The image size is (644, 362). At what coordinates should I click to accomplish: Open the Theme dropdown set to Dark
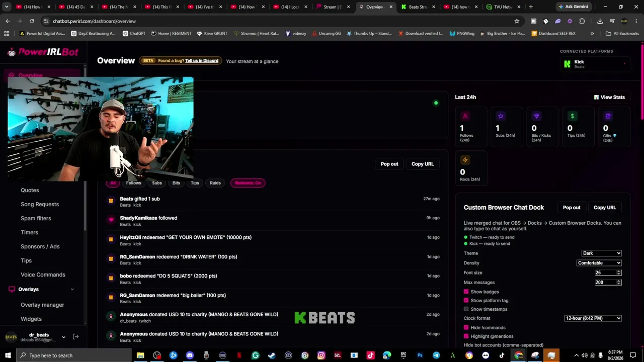[x=602, y=253]
